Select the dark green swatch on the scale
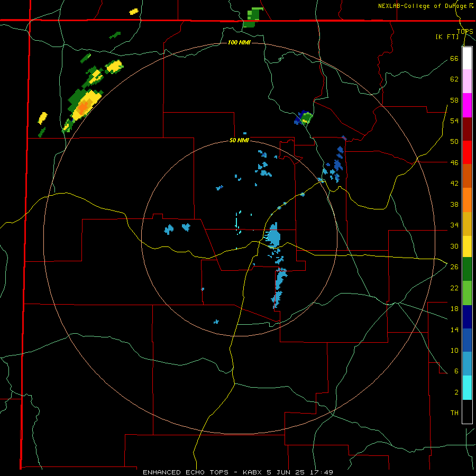 tap(467, 269)
